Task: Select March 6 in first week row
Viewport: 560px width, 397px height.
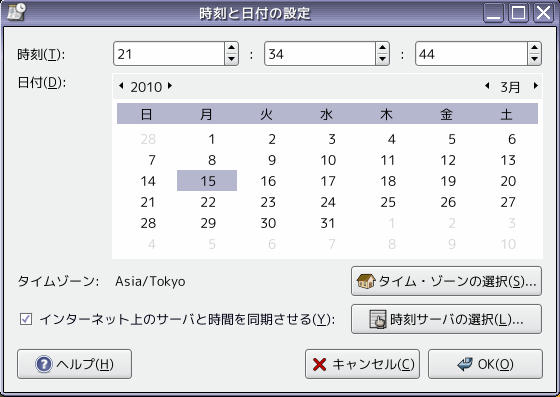Action: click(512, 139)
